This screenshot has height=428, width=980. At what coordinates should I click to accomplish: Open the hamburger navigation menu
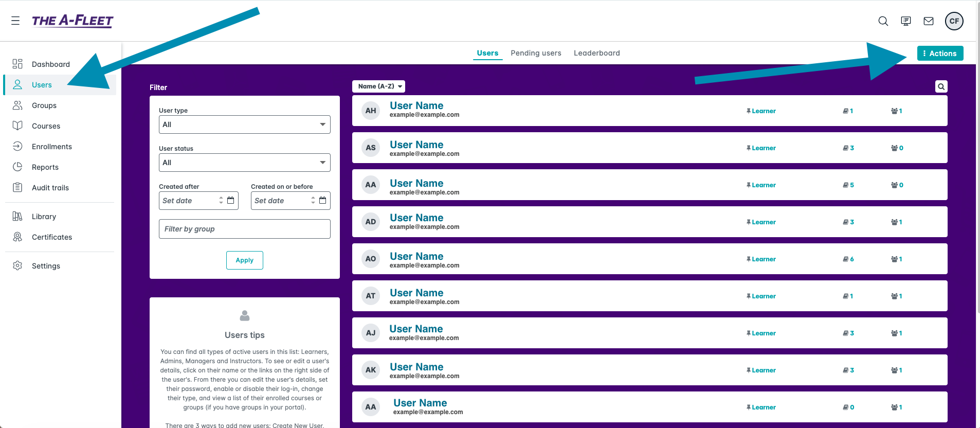coord(15,21)
